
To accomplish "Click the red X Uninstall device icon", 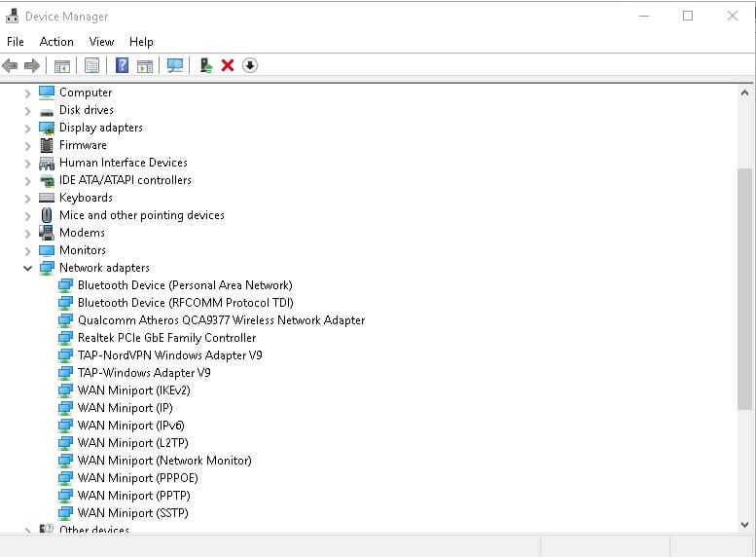I will coord(228,65).
